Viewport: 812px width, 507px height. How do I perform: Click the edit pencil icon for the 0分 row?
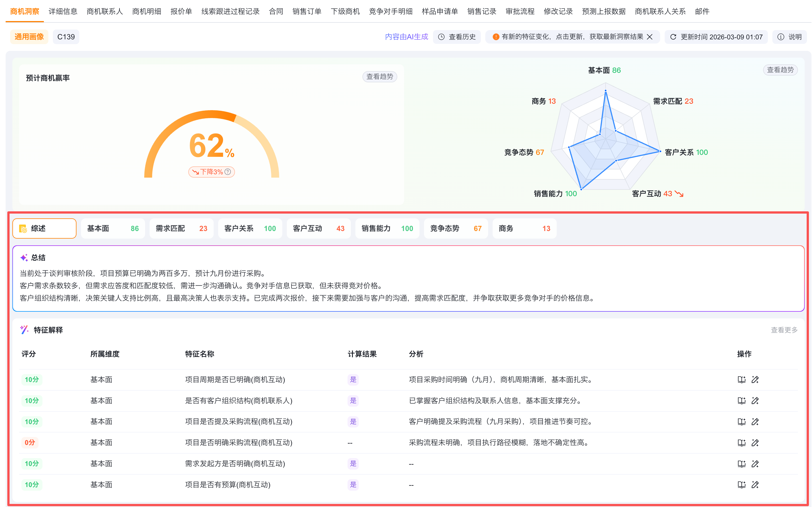pyautogui.click(x=755, y=443)
